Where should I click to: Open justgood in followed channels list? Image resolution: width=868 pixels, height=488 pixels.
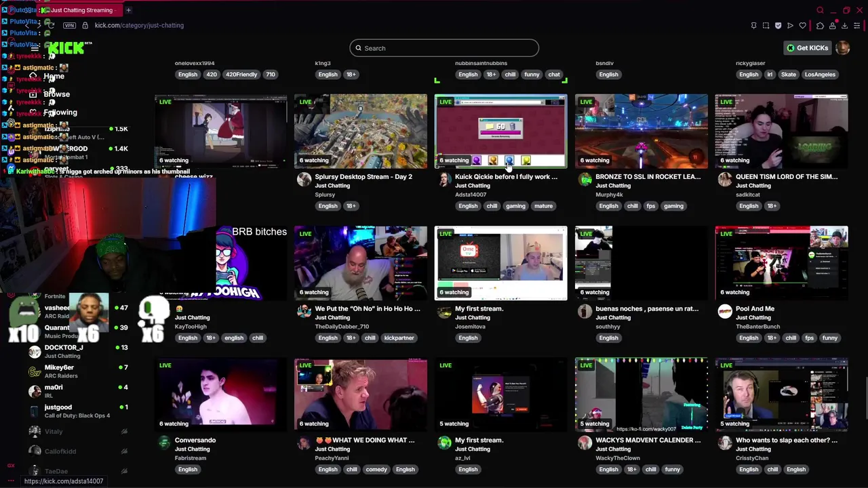coord(77,411)
